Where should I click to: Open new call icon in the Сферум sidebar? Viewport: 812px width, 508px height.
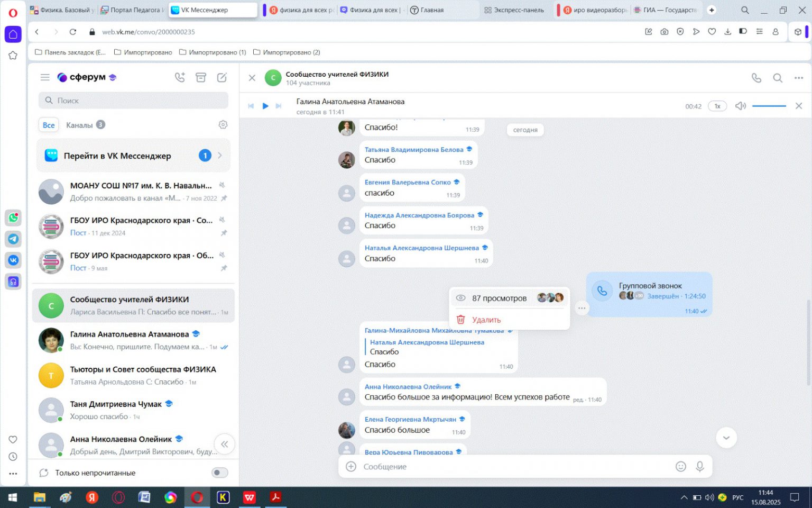pyautogui.click(x=180, y=77)
